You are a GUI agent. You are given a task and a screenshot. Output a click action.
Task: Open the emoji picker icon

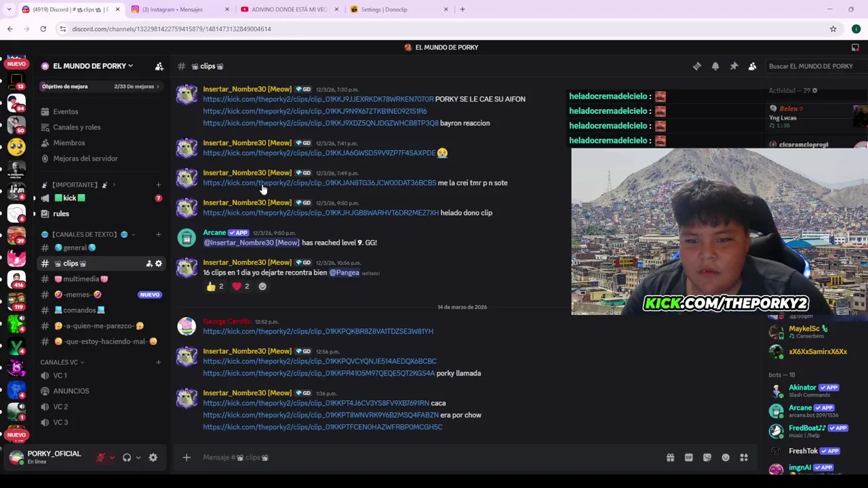pos(726,457)
